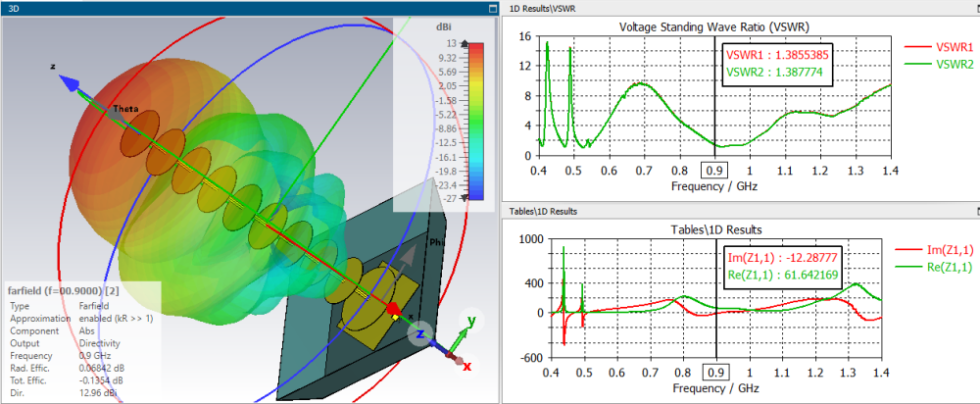Click the Phi label near the ground plane

pyautogui.click(x=436, y=241)
